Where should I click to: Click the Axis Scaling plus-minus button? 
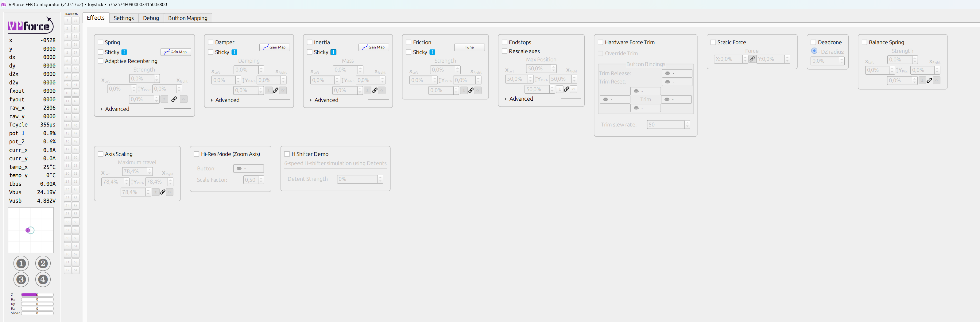click(156, 192)
